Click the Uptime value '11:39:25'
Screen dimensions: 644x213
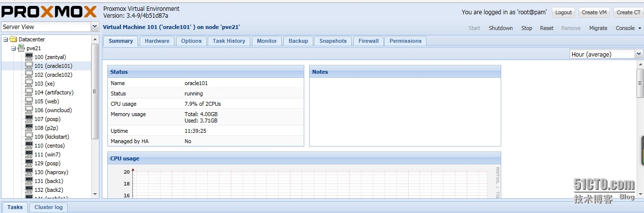pyautogui.click(x=195, y=131)
